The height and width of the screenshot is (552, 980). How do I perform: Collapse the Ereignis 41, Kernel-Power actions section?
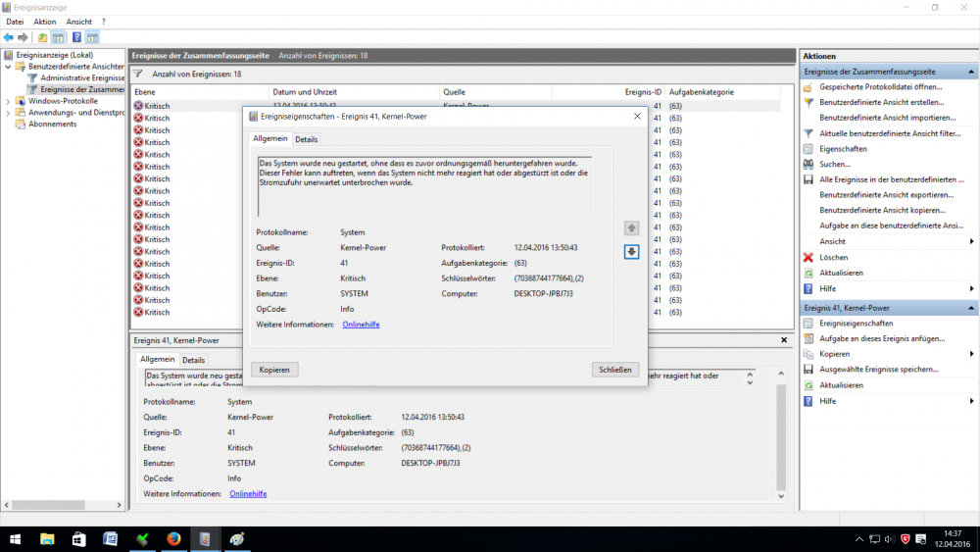coord(971,307)
